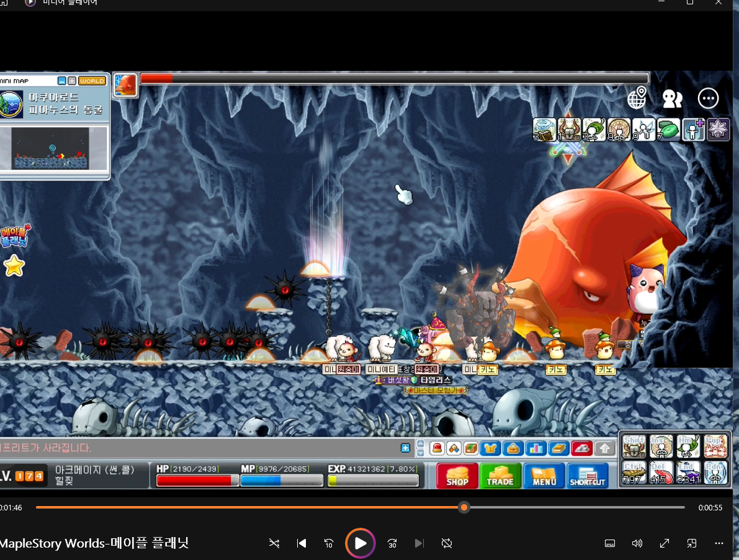
Task: Click the Hm green leaf skill slot
Action: point(688,446)
